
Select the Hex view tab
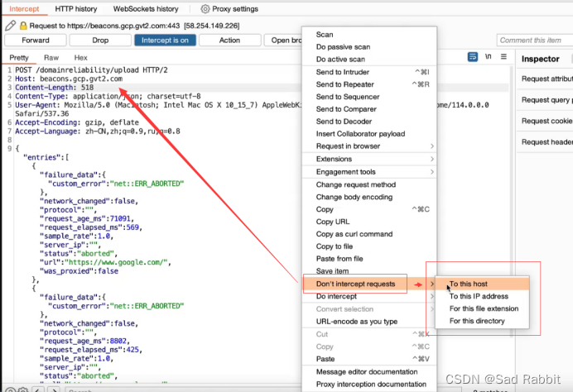[x=81, y=58]
